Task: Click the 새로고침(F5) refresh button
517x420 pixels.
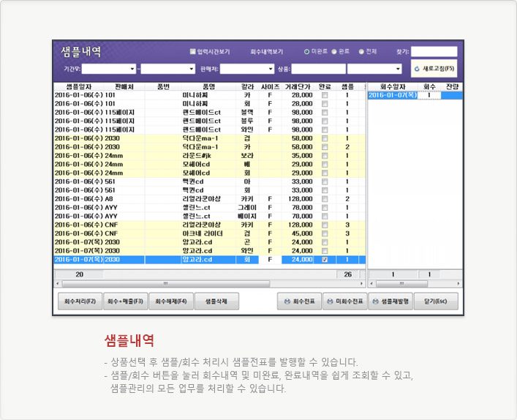Action: 434,69
